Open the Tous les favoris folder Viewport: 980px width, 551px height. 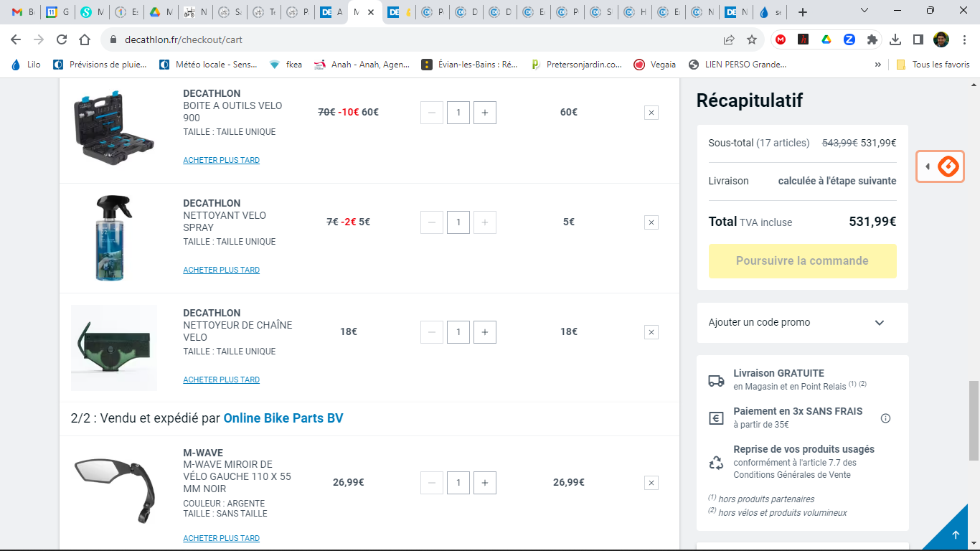[933, 65]
